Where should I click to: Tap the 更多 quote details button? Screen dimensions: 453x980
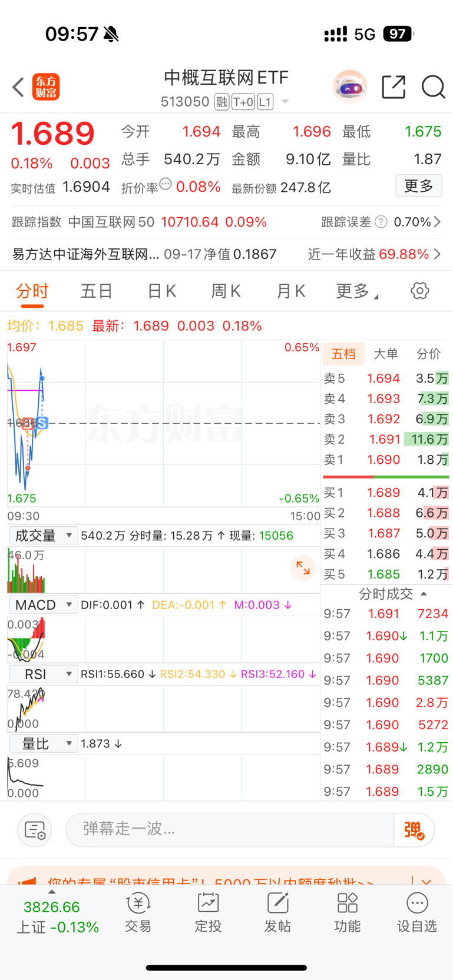click(x=418, y=187)
